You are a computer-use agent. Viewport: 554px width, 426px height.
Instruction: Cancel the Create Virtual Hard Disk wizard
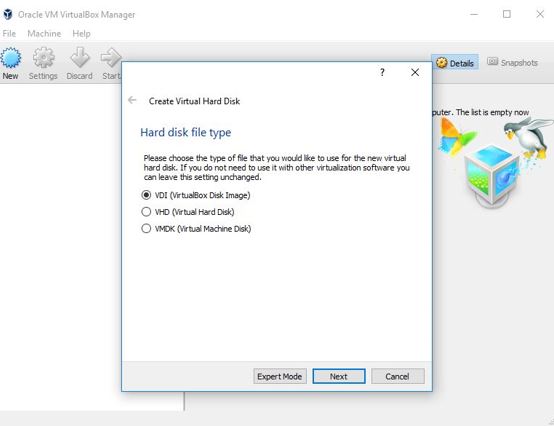click(398, 376)
